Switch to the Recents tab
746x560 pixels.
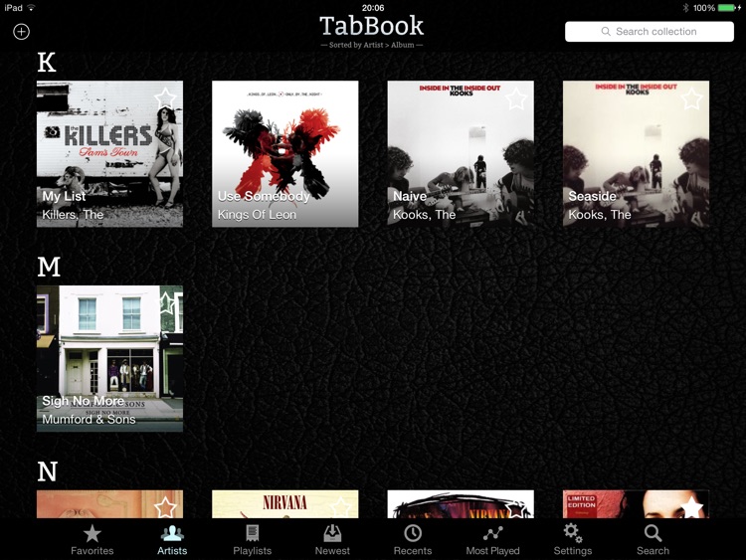click(413, 540)
